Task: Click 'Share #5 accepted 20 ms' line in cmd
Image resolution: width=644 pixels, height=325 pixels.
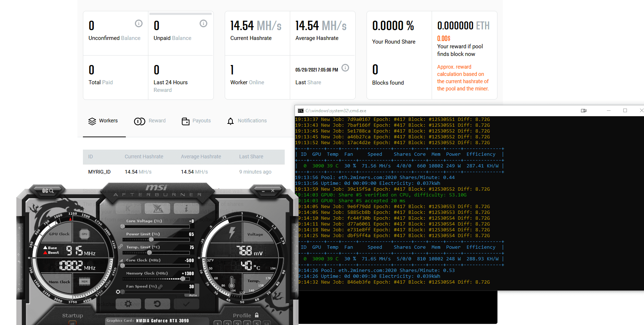Action: pyautogui.click(x=352, y=201)
